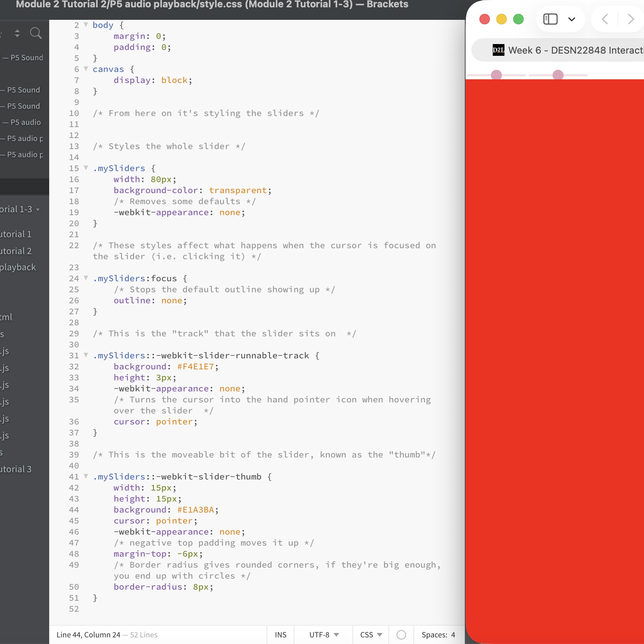Click the Spaces: 4 indentation setting
644x644 pixels.
(438, 635)
